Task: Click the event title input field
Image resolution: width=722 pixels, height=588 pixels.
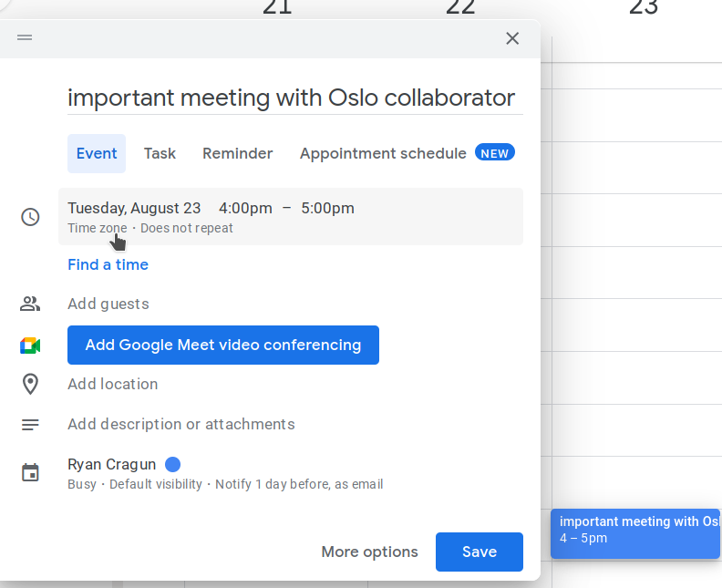Action: (x=295, y=98)
